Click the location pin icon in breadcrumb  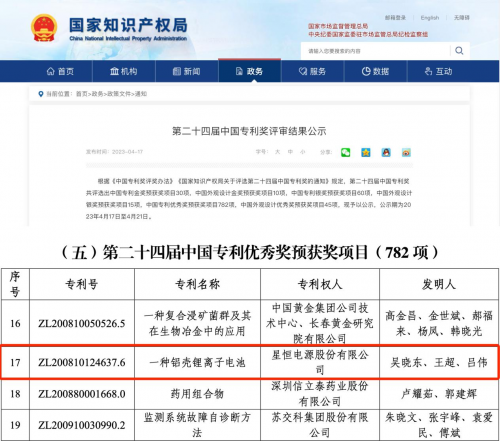coord(41,94)
